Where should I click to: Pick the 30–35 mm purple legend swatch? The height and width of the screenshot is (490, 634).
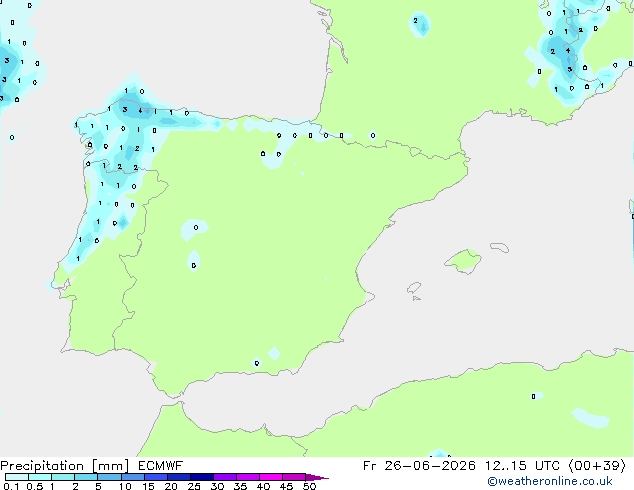click(225, 477)
